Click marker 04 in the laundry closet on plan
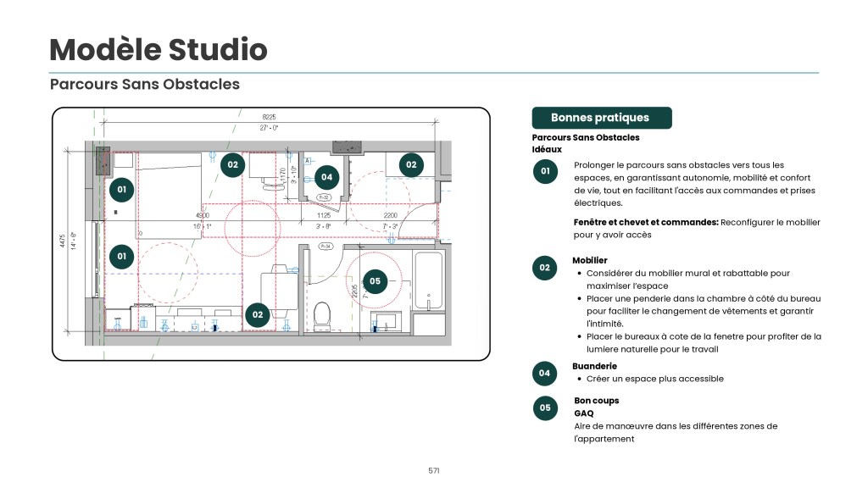The width and height of the screenshot is (868, 488). [326, 177]
